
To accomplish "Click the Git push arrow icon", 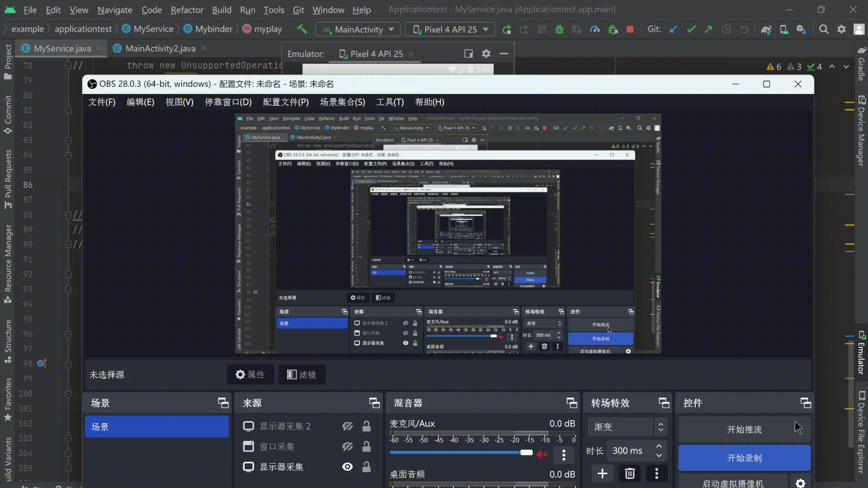I will [708, 29].
